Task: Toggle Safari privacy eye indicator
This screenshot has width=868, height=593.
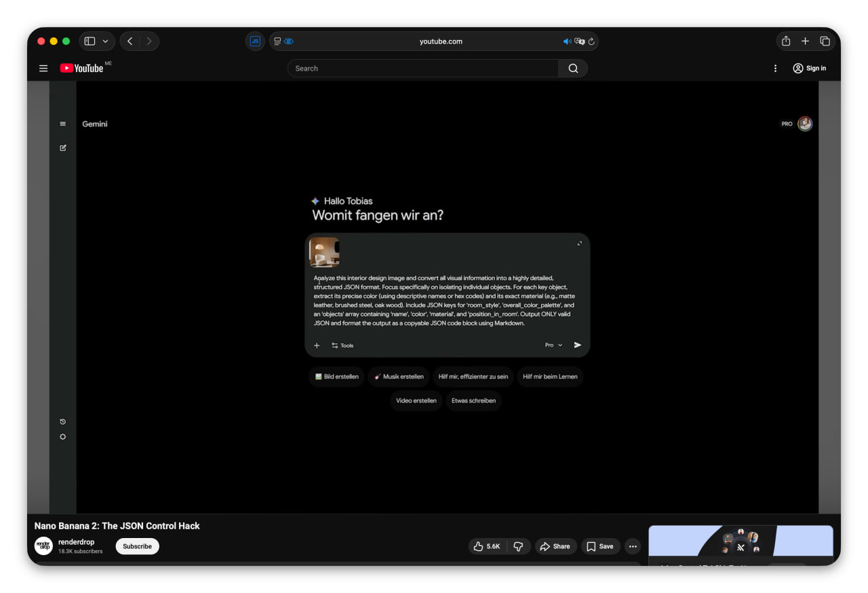Action: [x=289, y=41]
